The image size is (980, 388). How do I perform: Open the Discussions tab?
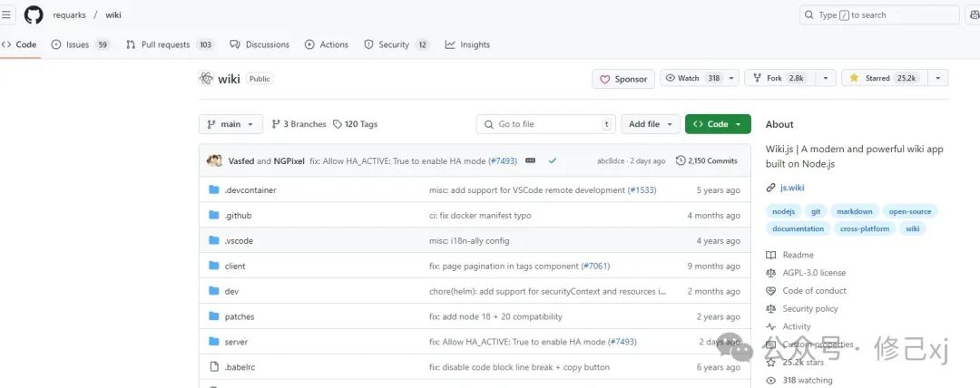click(260, 44)
